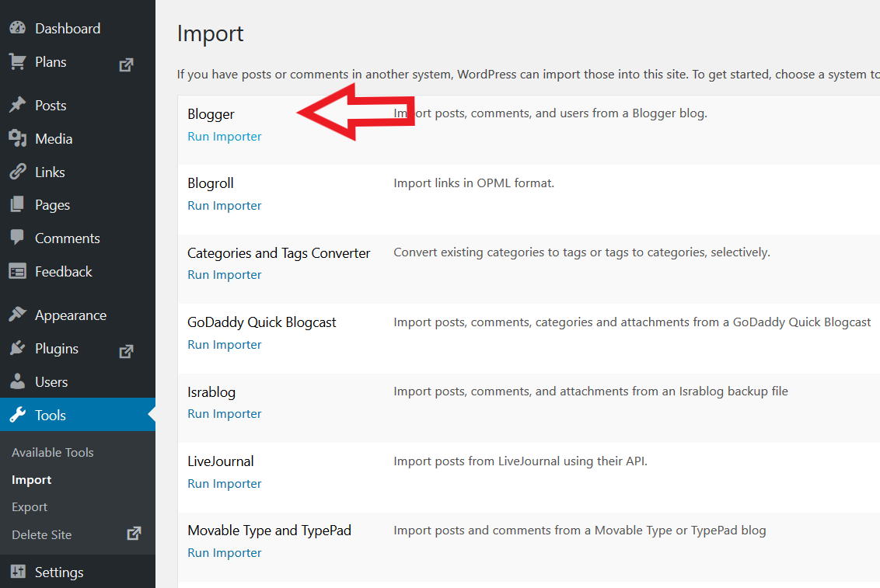Click 'Import posts from LiveJournal using their API.'
Viewport: 880px width, 588px height.
520,461
